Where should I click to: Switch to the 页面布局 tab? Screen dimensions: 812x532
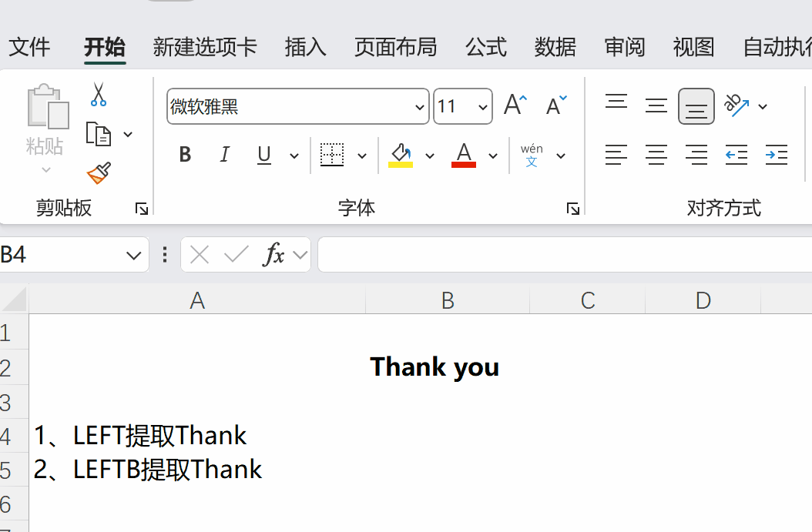coord(396,47)
